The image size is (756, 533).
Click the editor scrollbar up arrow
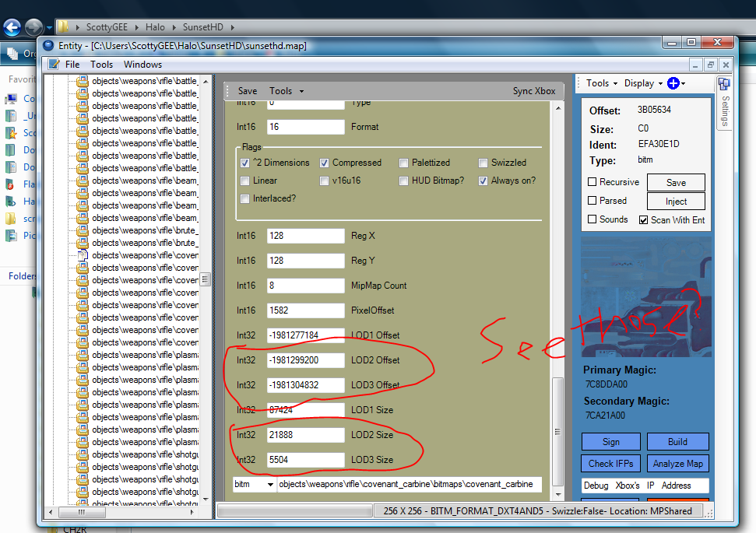(x=557, y=108)
